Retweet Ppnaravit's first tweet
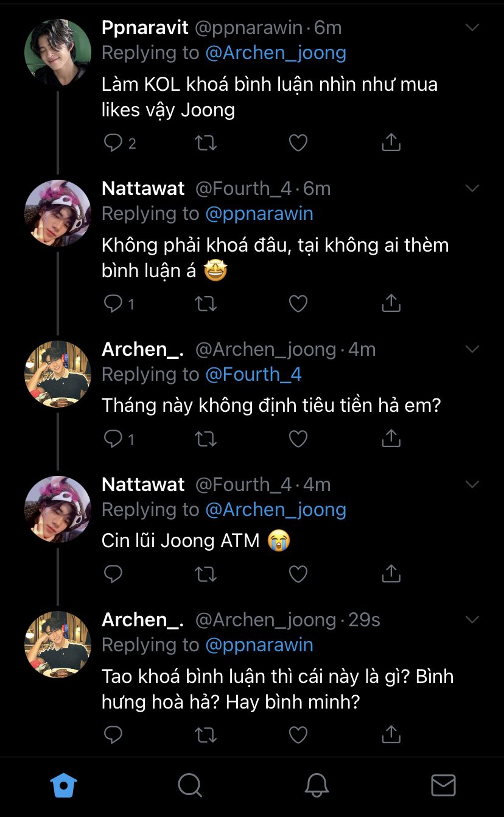The height and width of the screenshot is (817, 504). [206, 143]
